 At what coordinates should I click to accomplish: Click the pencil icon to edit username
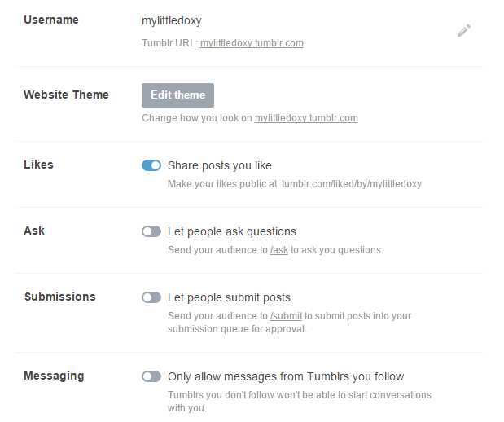click(464, 31)
